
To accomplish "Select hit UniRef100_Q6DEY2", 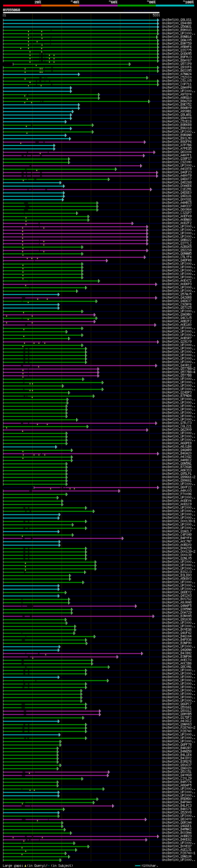I will pyautogui.click(x=176, y=592).
